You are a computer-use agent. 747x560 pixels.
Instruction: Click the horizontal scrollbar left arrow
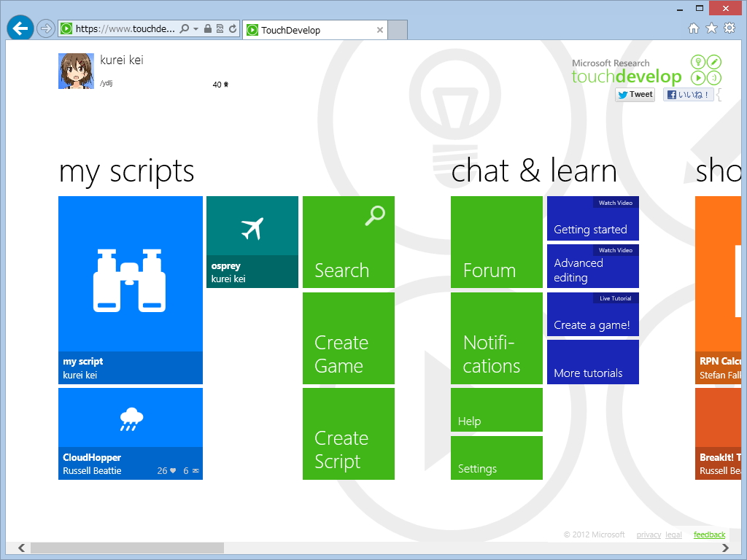click(x=21, y=548)
